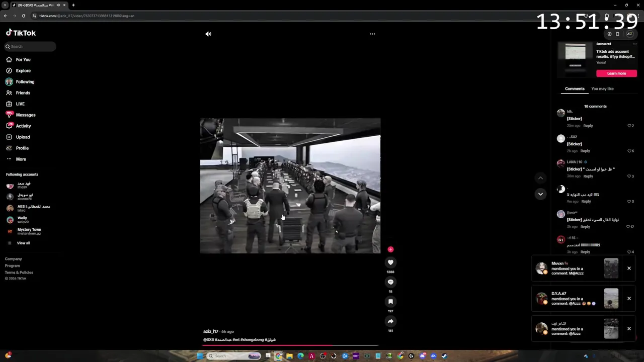Open Terms & Policies footer link

pos(19,272)
